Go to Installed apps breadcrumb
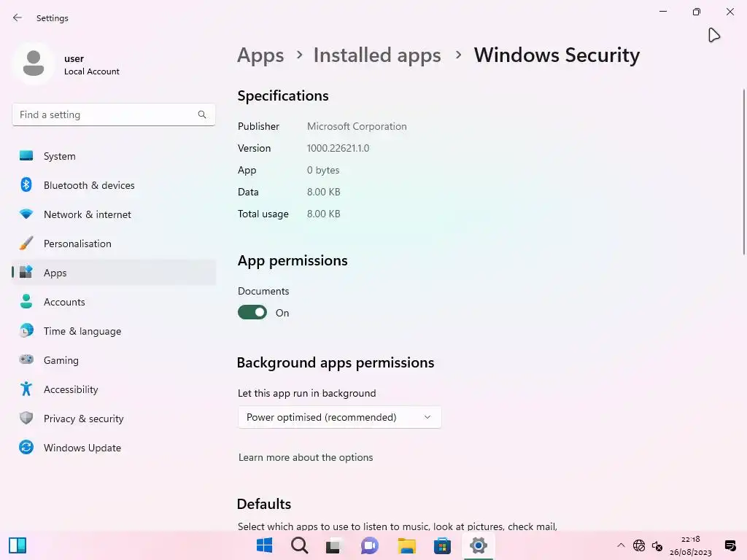Screen dimensions: 747x560 (377, 55)
